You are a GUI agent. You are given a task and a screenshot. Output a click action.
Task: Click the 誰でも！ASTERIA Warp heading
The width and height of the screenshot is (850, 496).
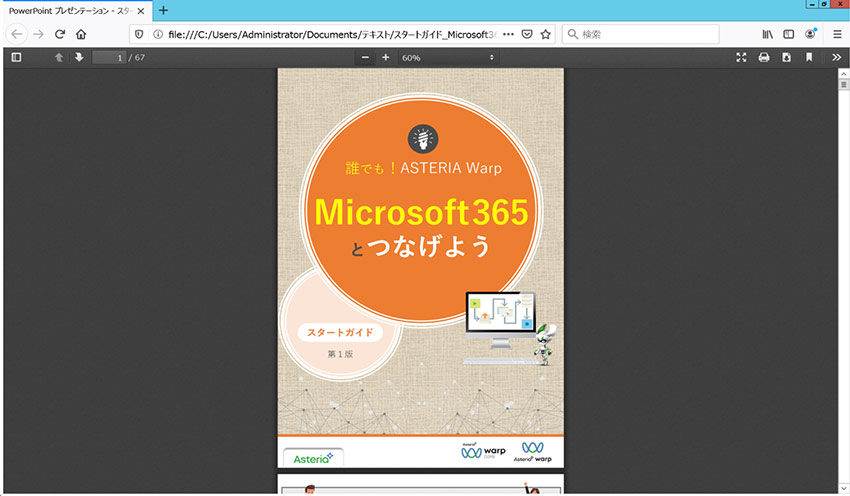(x=424, y=168)
